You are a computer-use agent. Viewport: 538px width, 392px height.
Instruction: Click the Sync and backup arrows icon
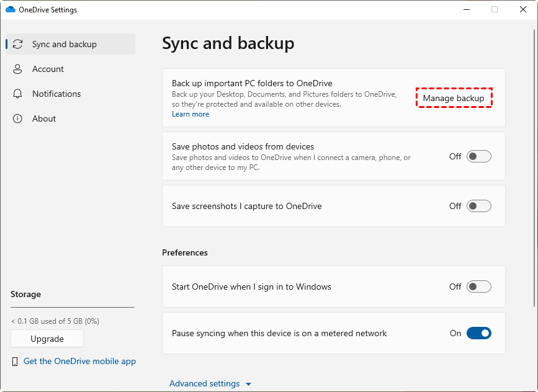(18, 44)
